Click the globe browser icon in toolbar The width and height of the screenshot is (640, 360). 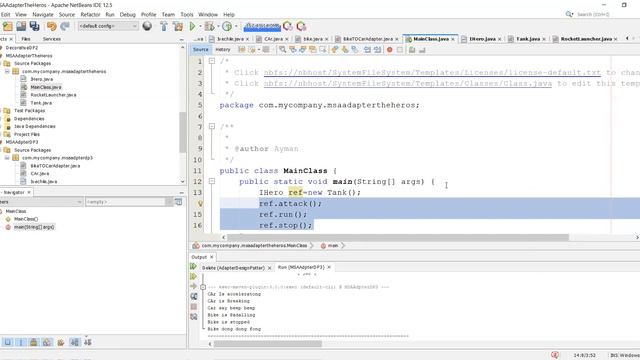coord(147,26)
